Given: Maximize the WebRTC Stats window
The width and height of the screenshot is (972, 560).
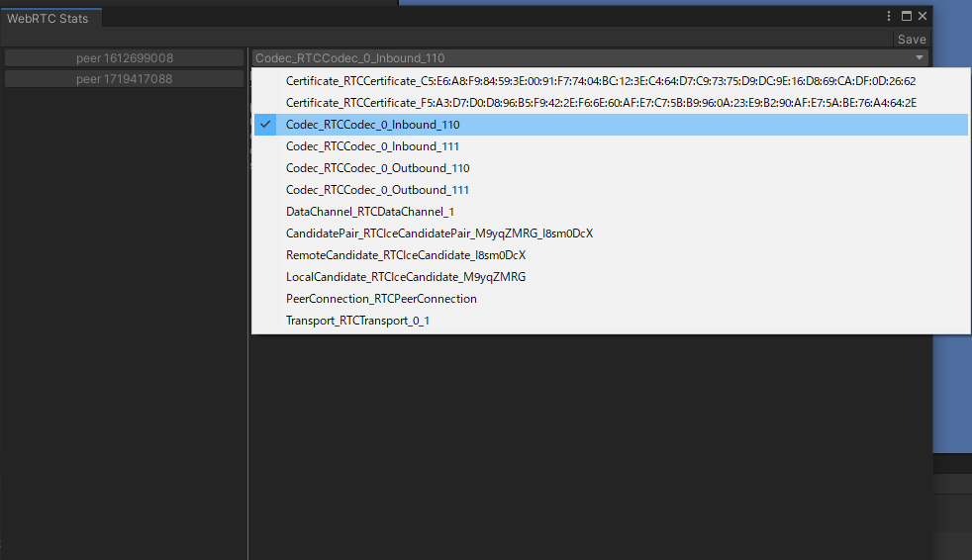Looking at the screenshot, I should coord(906,16).
